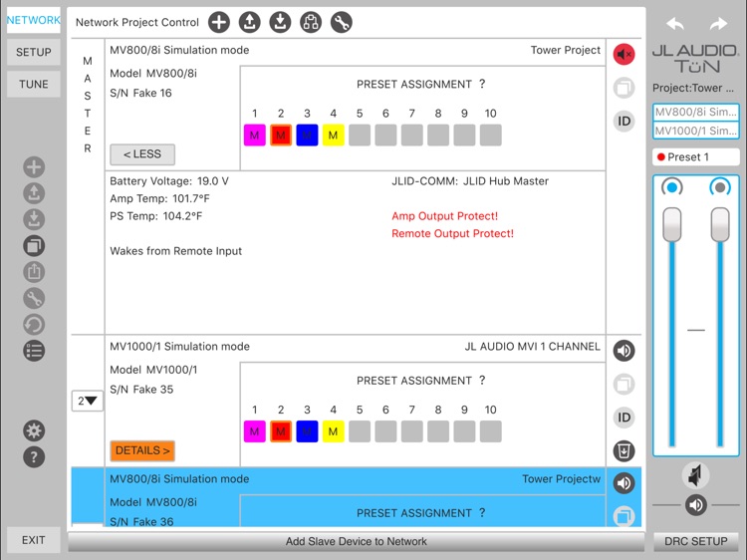This screenshot has width=747, height=560.
Task: Click magenta preset 1 swatch on master
Action: (254, 135)
